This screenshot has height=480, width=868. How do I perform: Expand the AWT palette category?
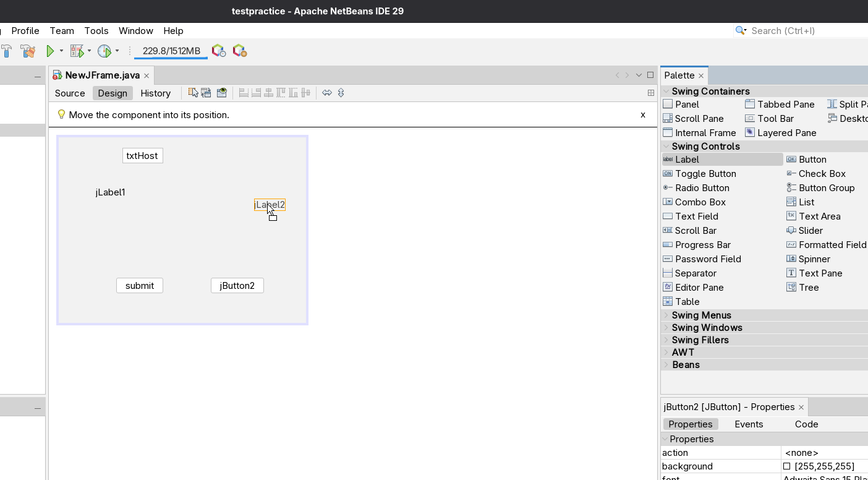coord(683,352)
